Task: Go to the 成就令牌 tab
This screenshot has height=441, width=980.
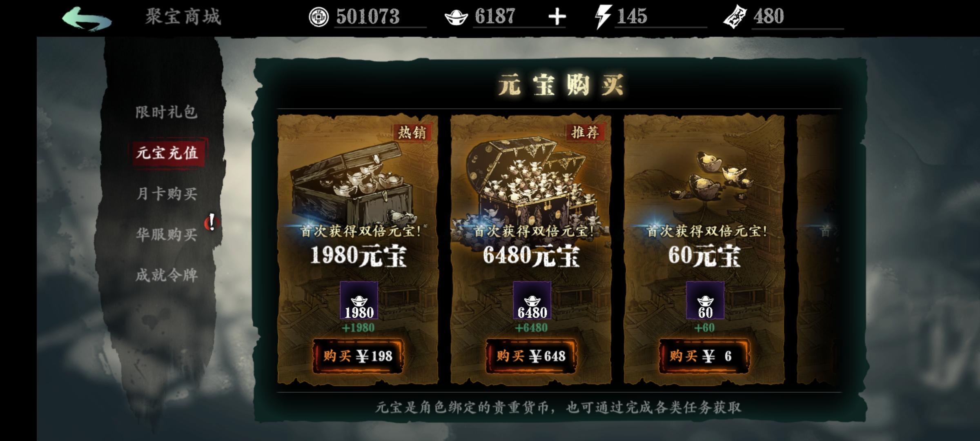Action: pos(167,275)
